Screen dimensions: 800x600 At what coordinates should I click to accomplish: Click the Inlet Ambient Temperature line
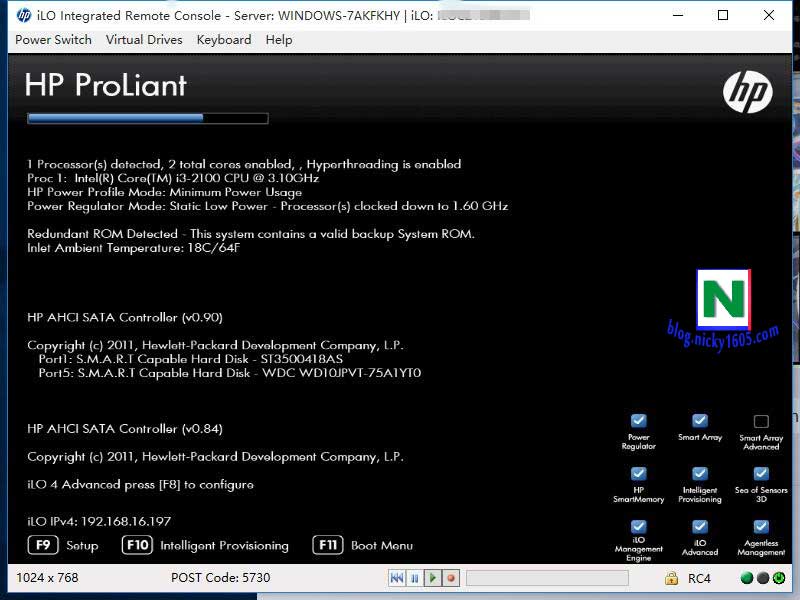coord(133,248)
